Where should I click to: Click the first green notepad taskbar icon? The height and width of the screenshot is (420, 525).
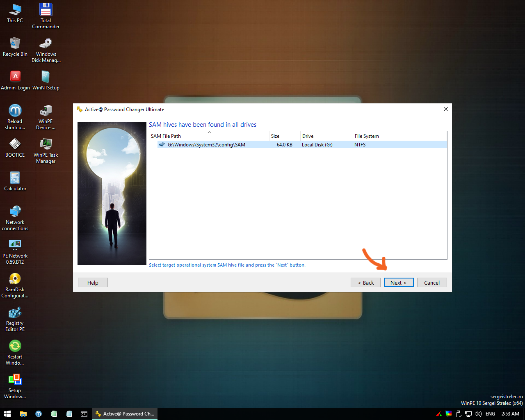coord(54,414)
